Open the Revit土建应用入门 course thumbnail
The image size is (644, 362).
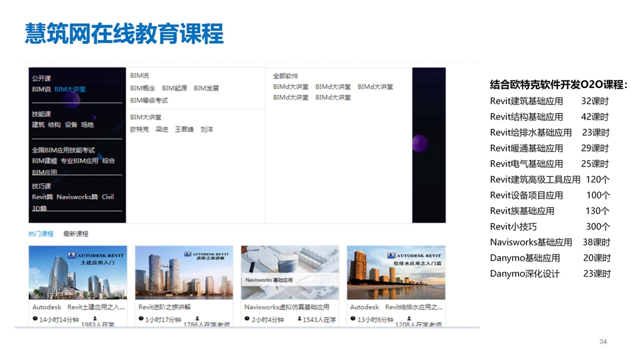tap(78, 273)
